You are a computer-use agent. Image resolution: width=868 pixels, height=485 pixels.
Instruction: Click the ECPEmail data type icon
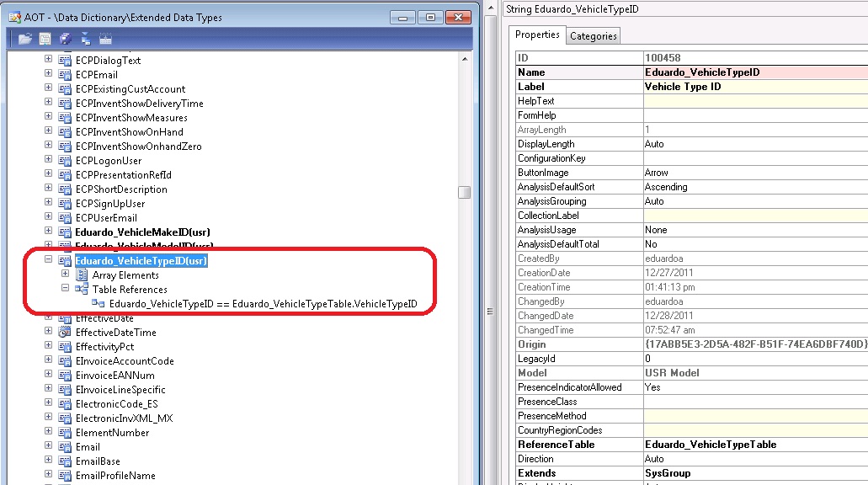(x=65, y=75)
